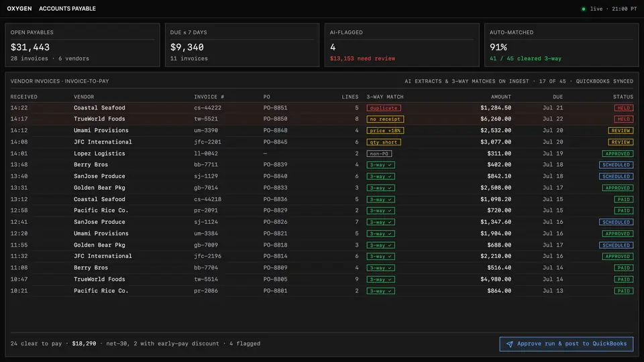Click PAID status for tw-5514
This screenshot has width=644, height=362.
623,279
